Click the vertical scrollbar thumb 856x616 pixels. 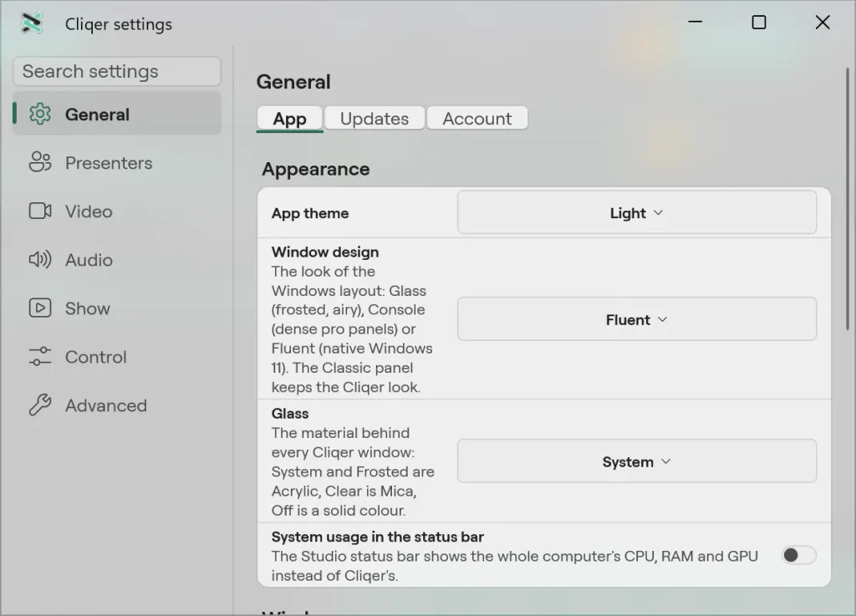848,199
